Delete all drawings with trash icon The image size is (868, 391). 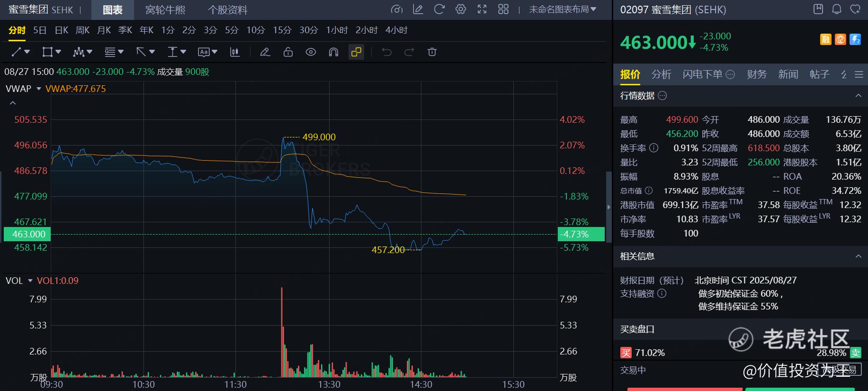click(x=432, y=52)
